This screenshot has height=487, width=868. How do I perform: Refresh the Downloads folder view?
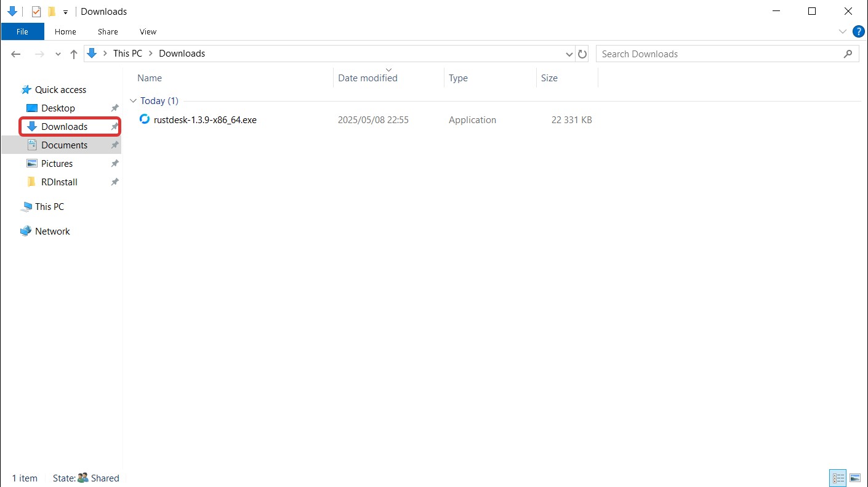pyautogui.click(x=582, y=54)
